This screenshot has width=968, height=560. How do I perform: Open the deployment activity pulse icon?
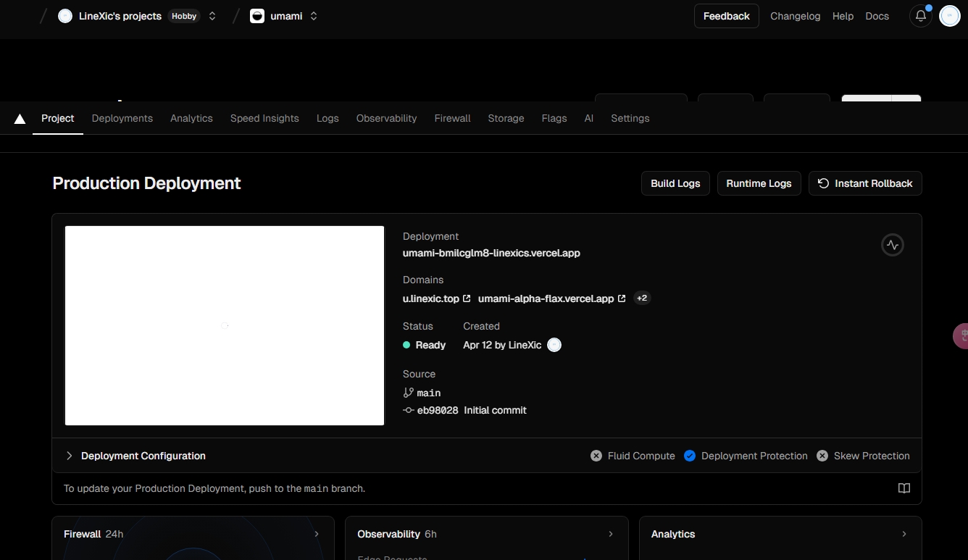point(893,245)
